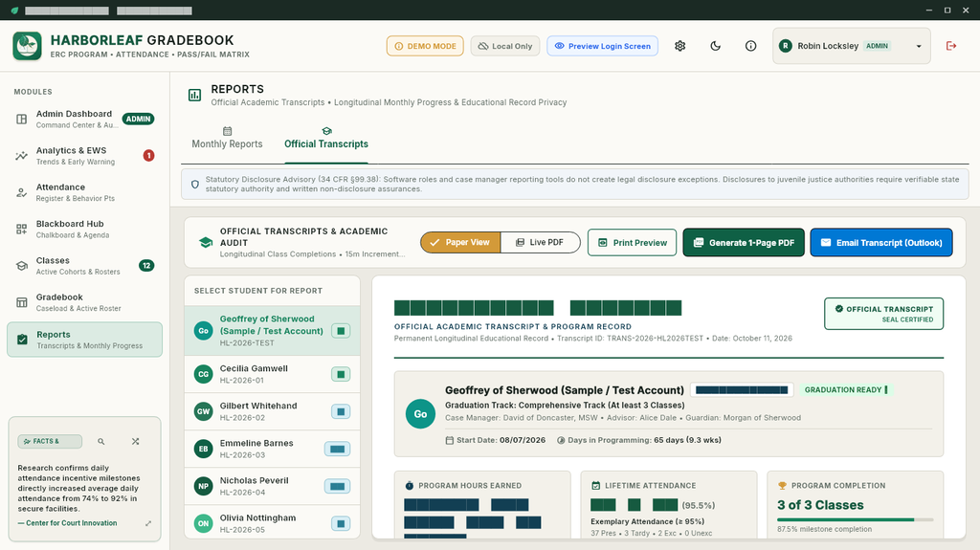Click the Graduation Ready status tag
This screenshot has height=550, width=980.
click(845, 390)
